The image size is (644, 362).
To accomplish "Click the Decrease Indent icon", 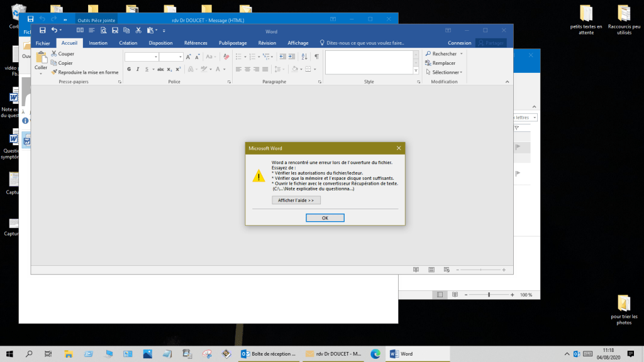I will click(282, 57).
